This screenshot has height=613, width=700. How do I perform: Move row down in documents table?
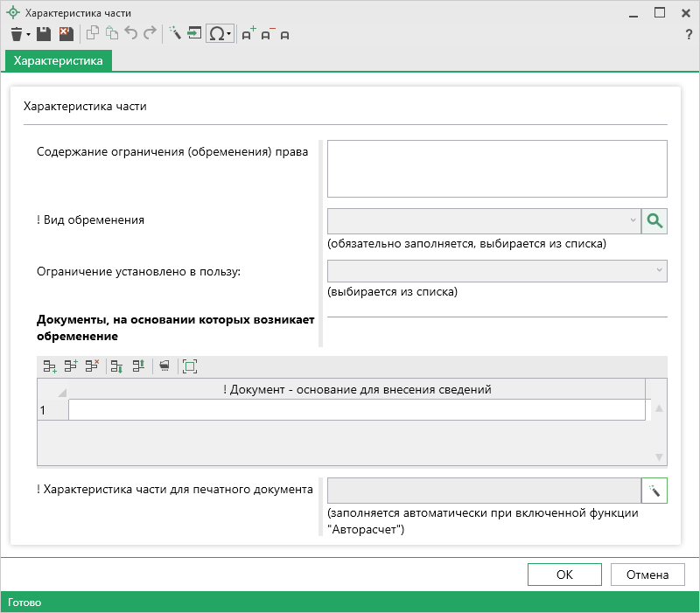(x=116, y=366)
